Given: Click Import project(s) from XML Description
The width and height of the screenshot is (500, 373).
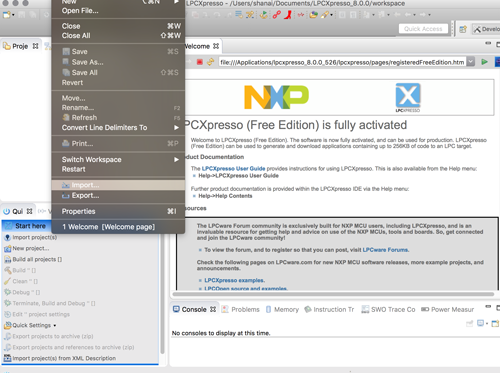Looking at the screenshot, I should pos(64,358).
